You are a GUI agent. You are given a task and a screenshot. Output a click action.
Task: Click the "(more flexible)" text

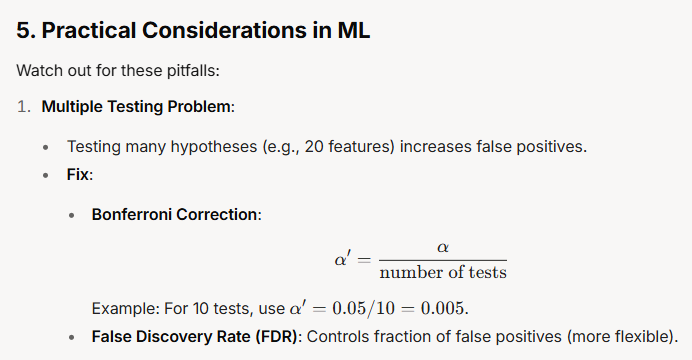pyautogui.click(x=620, y=337)
